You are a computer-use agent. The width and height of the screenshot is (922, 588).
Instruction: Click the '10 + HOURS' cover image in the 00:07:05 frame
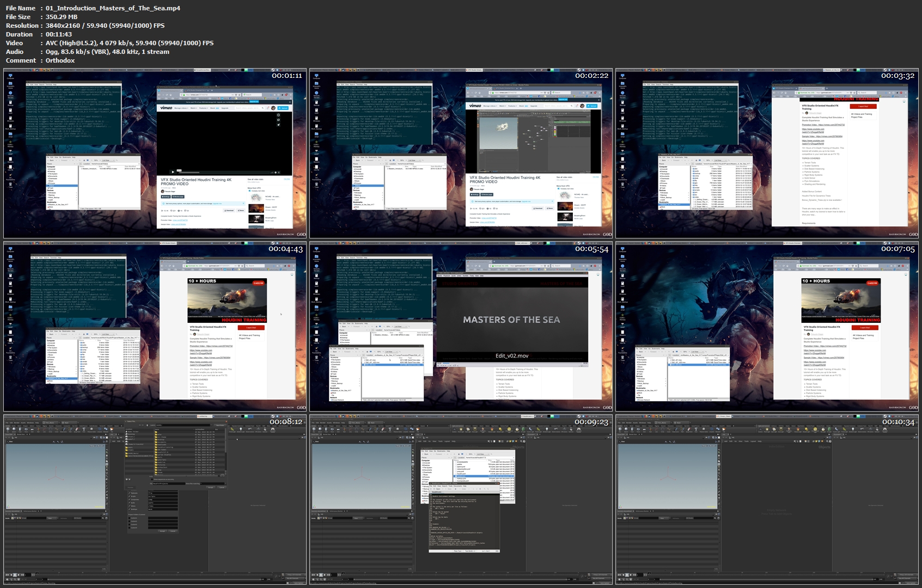tap(841, 300)
